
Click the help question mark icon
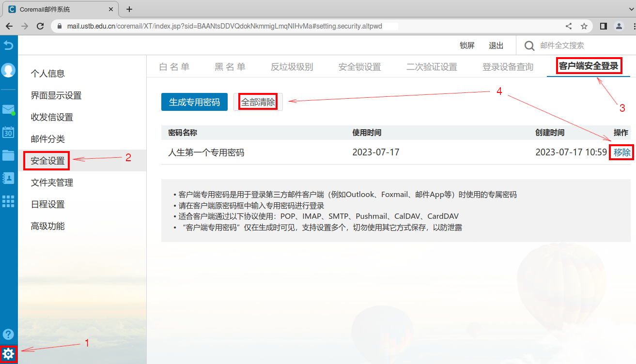pyautogui.click(x=9, y=334)
